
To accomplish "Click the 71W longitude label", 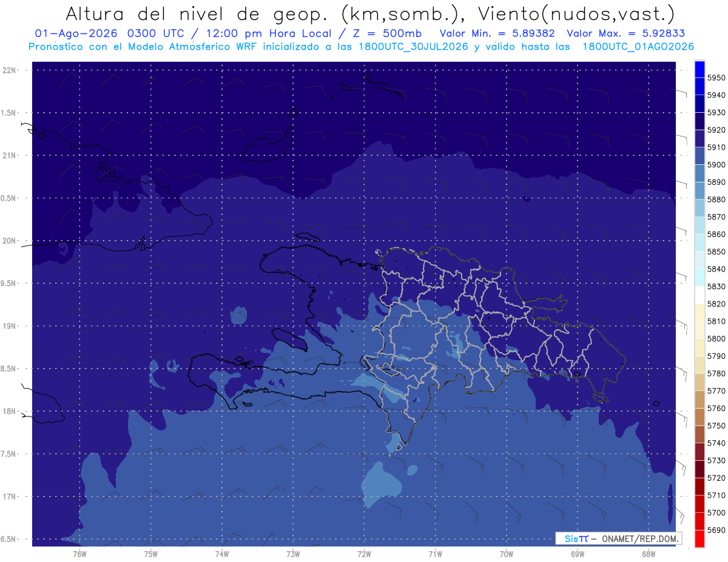I will point(435,554).
